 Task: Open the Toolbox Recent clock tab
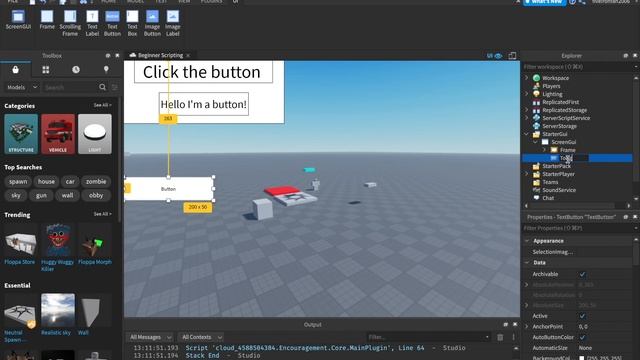point(76,69)
